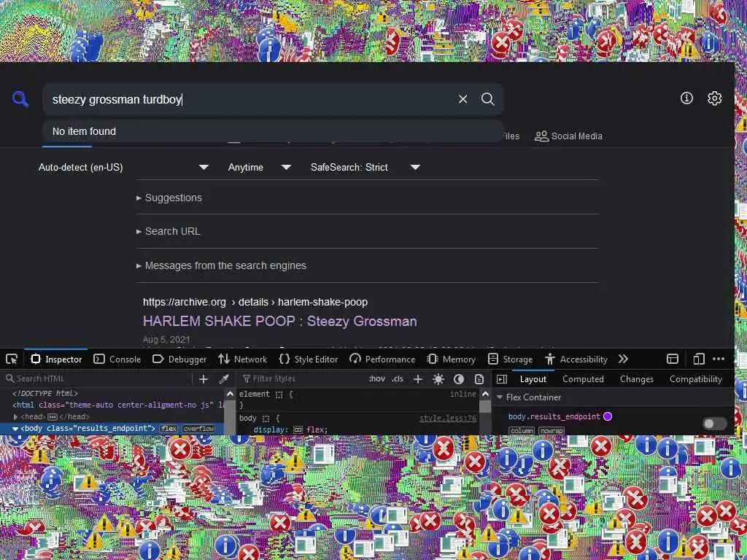Collapse the Flex Container section
747x560 pixels.
(x=499, y=397)
